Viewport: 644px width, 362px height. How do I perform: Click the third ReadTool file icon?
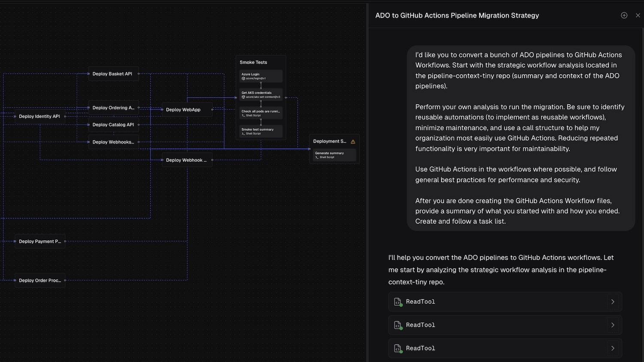pyautogui.click(x=398, y=348)
